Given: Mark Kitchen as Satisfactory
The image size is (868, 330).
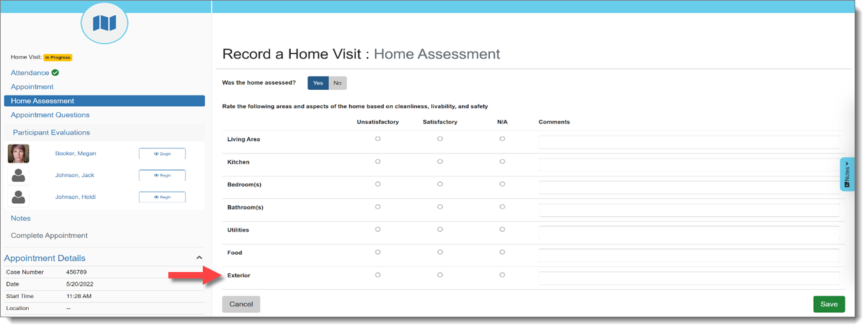Looking at the screenshot, I should click(x=440, y=162).
